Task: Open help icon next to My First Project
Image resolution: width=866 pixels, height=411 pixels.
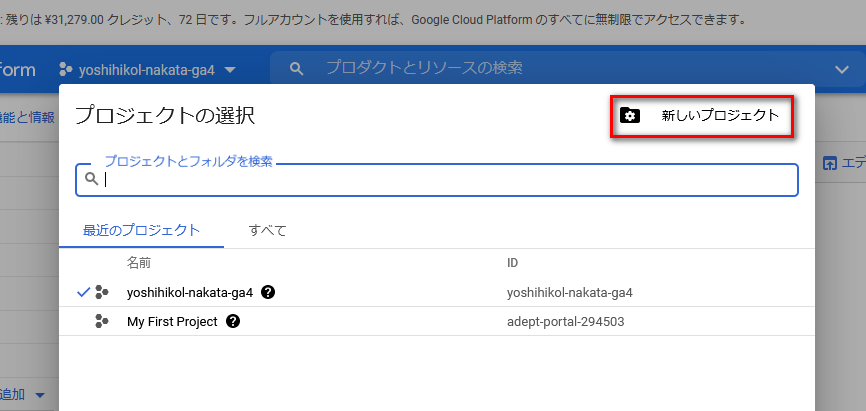Action: [x=233, y=321]
